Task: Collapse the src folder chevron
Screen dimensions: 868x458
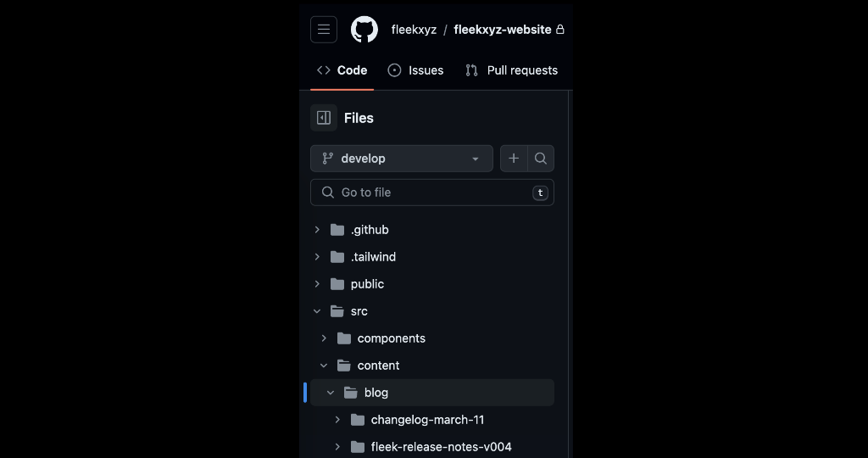Action: pyautogui.click(x=317, y=310)
